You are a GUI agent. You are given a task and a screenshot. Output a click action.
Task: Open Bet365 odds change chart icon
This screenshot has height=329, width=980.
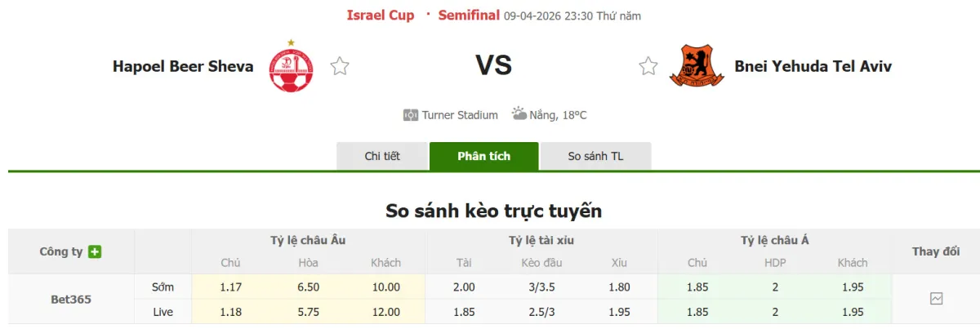(936, 299)
